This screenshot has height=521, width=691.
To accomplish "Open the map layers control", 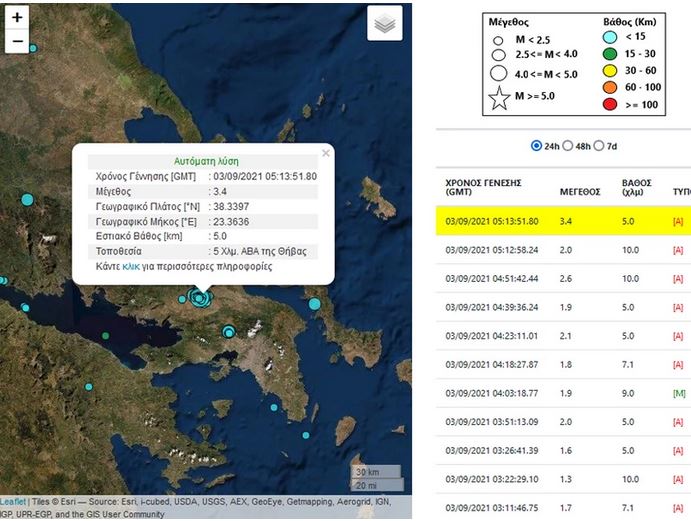I will point(384,24).
